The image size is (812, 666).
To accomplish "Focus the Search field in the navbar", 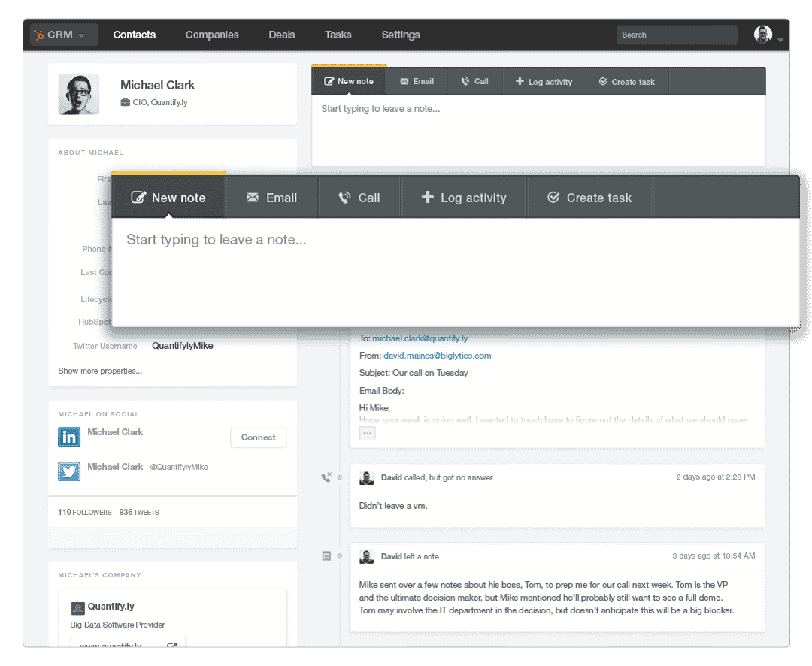I will [677, 35].
